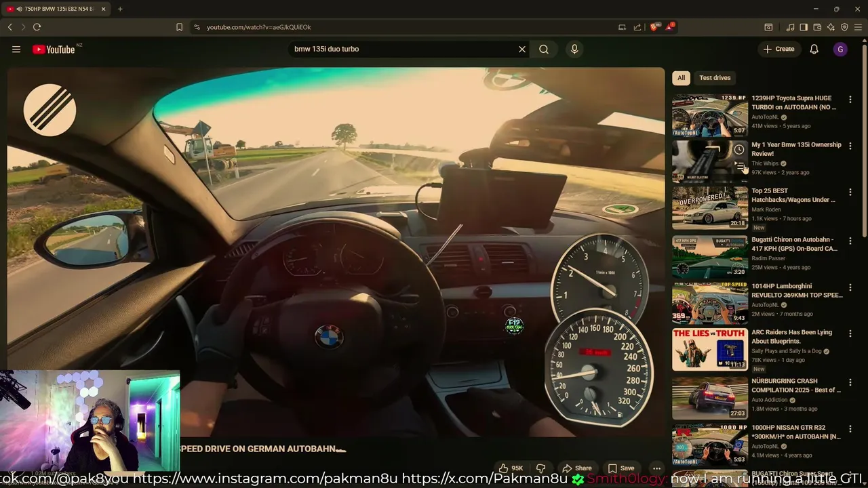Viewport: 868px width, 488px height.
Task: Click Thic Whips channel name
Action: [x=765, y=163]
